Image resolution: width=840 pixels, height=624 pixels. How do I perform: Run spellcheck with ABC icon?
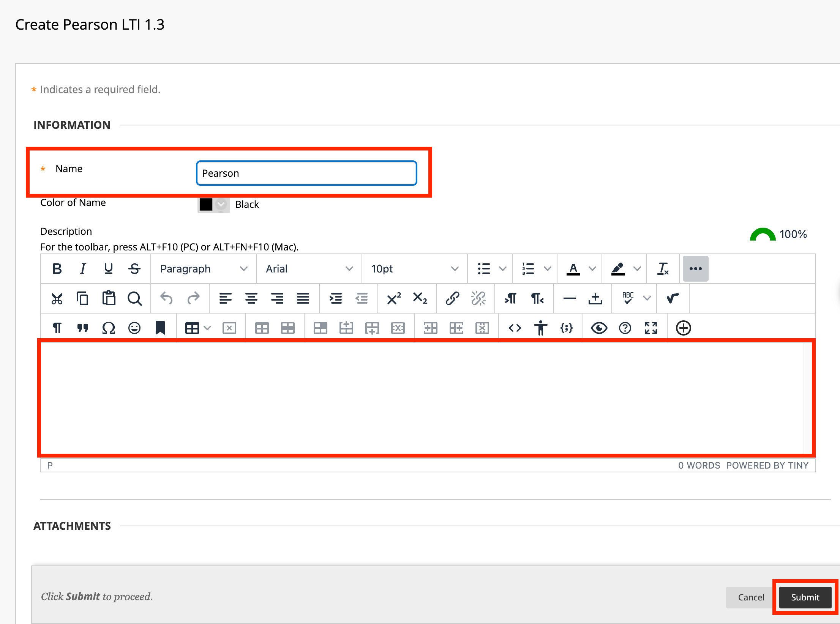click(x=628, y=298)
